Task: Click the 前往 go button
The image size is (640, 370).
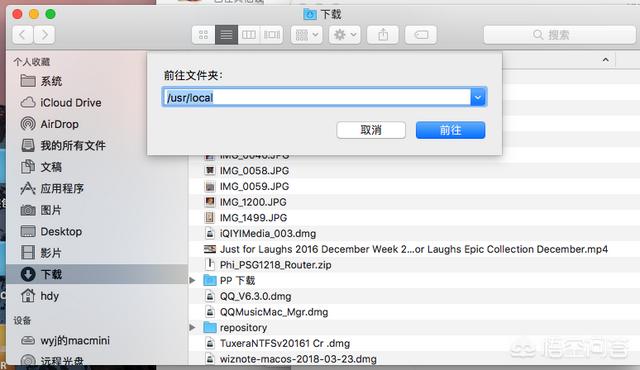Action: coord(451,130)
